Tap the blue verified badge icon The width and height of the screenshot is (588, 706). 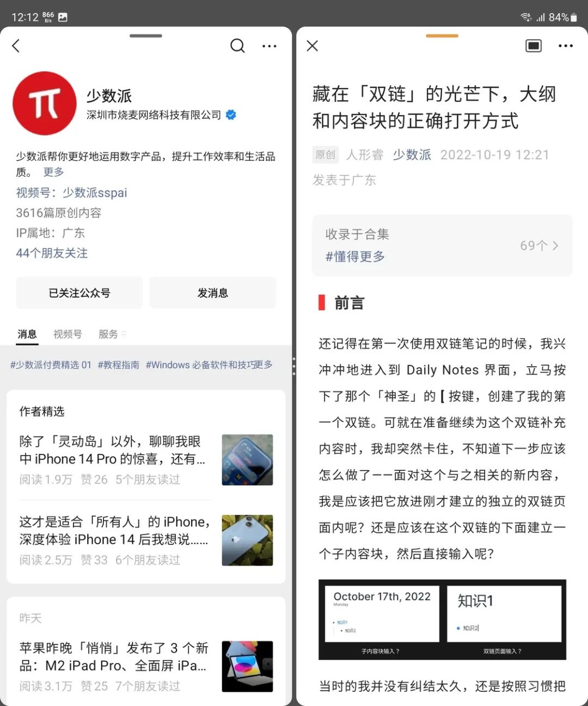[231, 115]
